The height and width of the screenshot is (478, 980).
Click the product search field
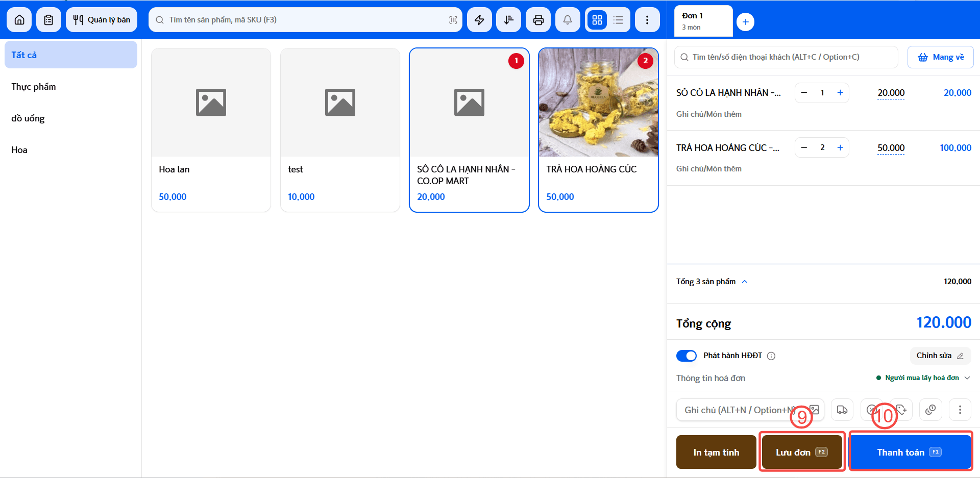[x=305, y=20]
